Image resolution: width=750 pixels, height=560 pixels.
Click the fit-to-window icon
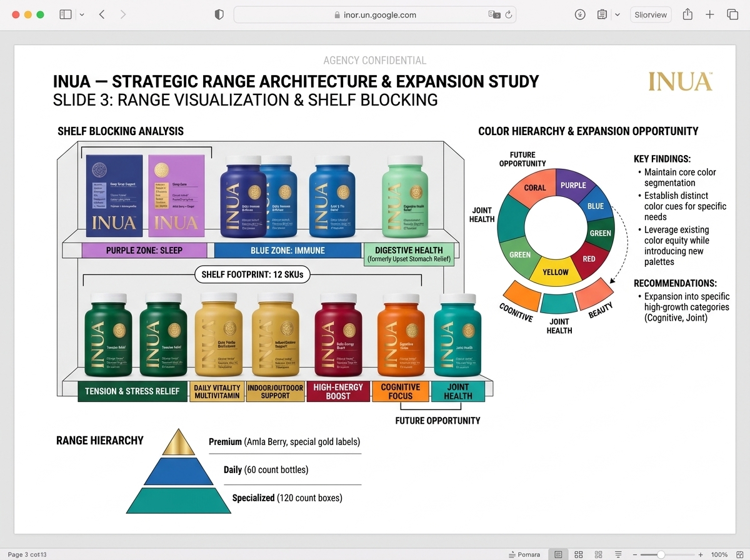click(x=740, y=554)
